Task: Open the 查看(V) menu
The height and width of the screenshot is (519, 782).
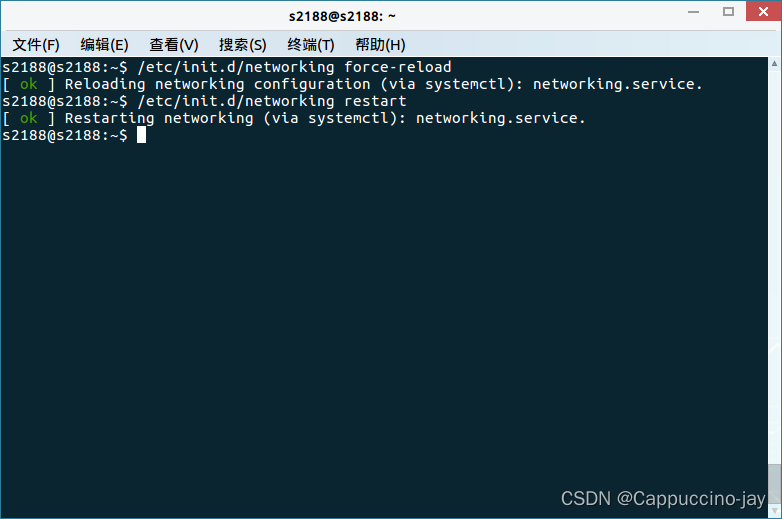Action: tap(174, 45)
